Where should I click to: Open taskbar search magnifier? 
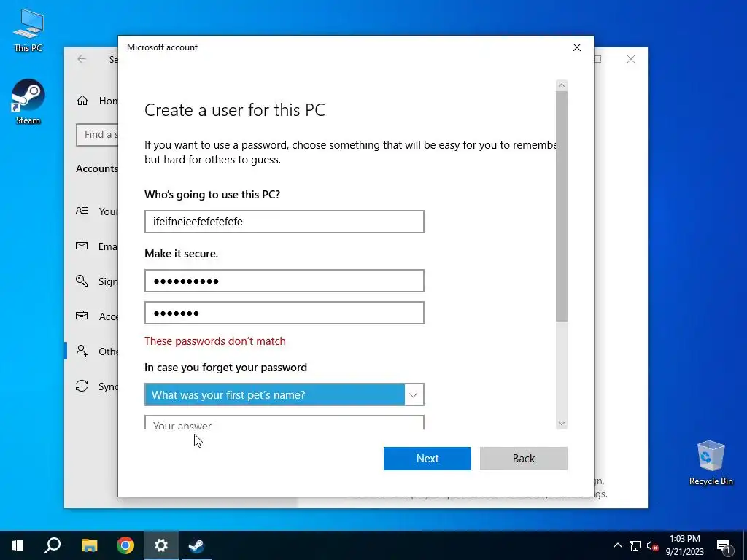pos(53,545)
